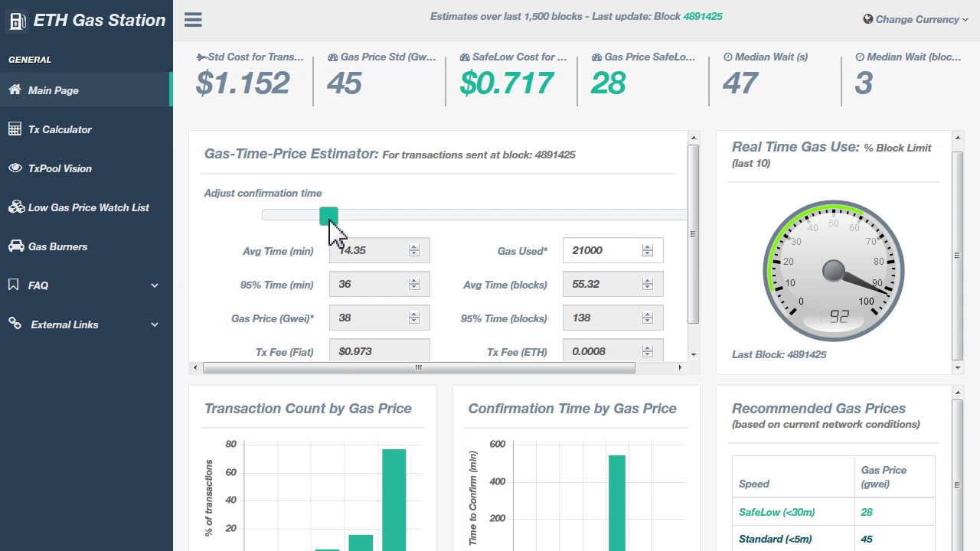Click the gas pump logo icon
Screen dimensions: 980x551
17,21
